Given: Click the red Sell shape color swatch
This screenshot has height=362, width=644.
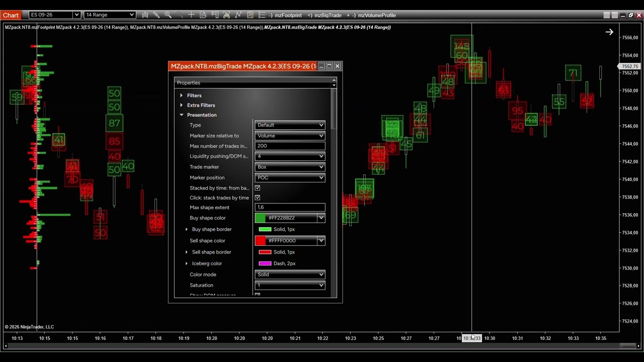Looking at the screenshot, I should [x=260, y=241].
